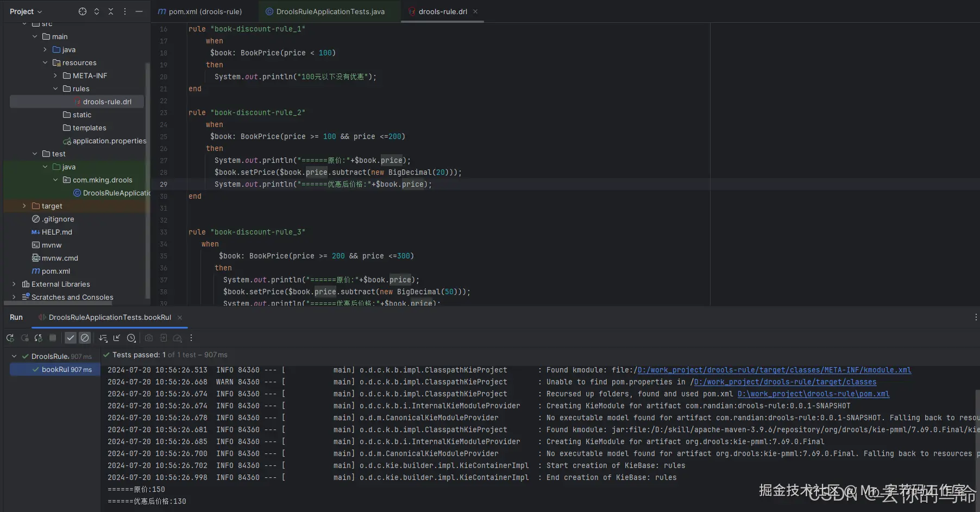Select the DroolsRuleApplicationTests class in tree

pyautogui.click(x=111, y=193)
